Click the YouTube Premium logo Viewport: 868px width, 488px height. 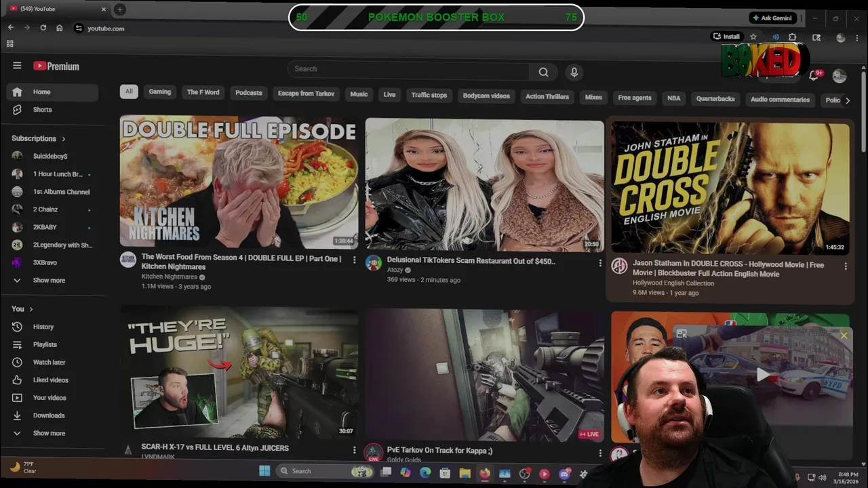pos(56,66)
